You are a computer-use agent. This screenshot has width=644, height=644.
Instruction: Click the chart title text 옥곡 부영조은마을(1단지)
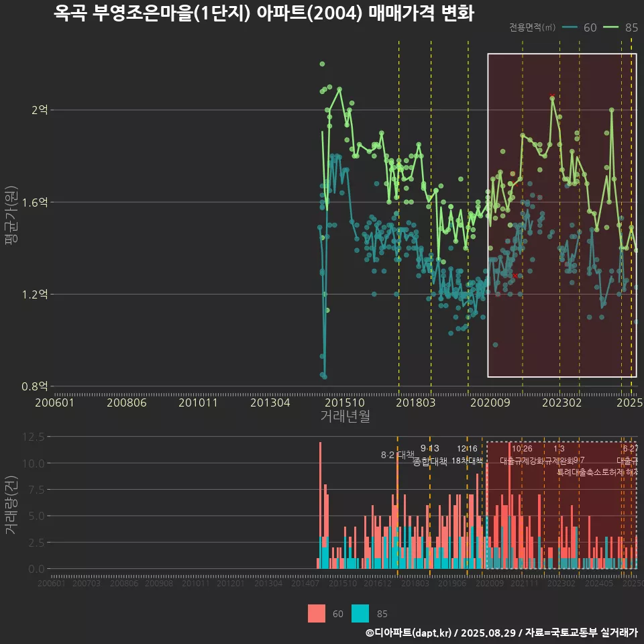[152, 13]
